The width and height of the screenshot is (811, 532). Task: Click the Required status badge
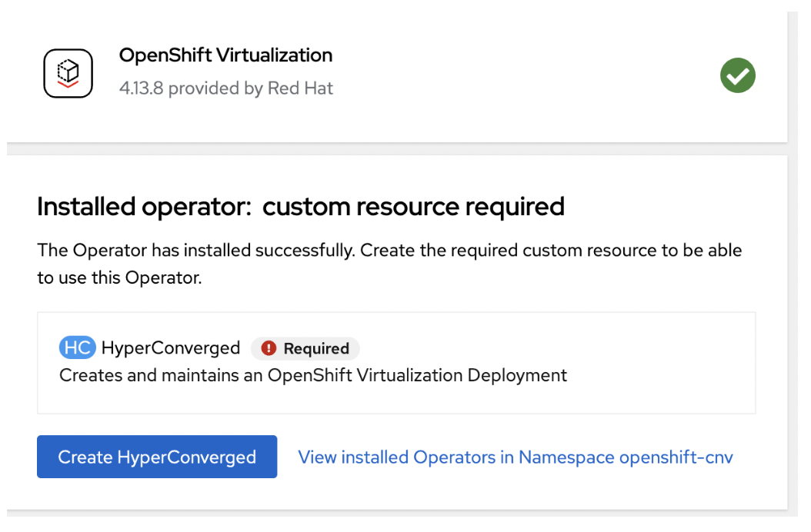(x=305, y=348)
